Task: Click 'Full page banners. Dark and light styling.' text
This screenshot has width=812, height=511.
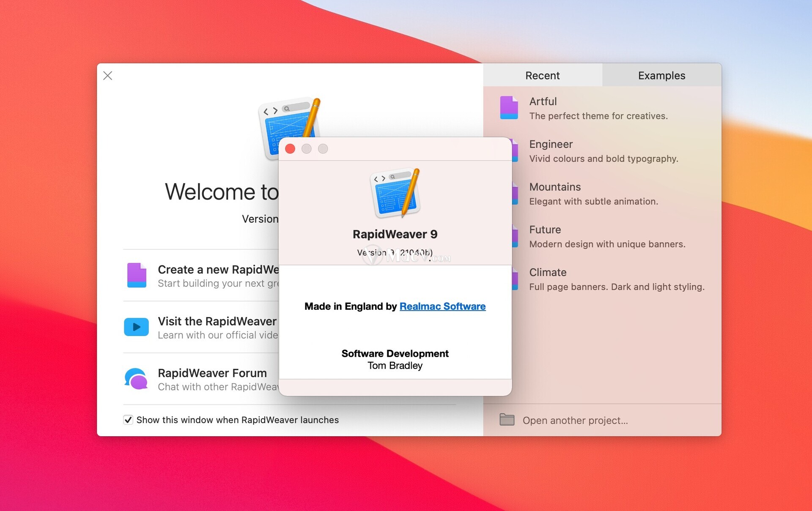Action: click(617, 287)
